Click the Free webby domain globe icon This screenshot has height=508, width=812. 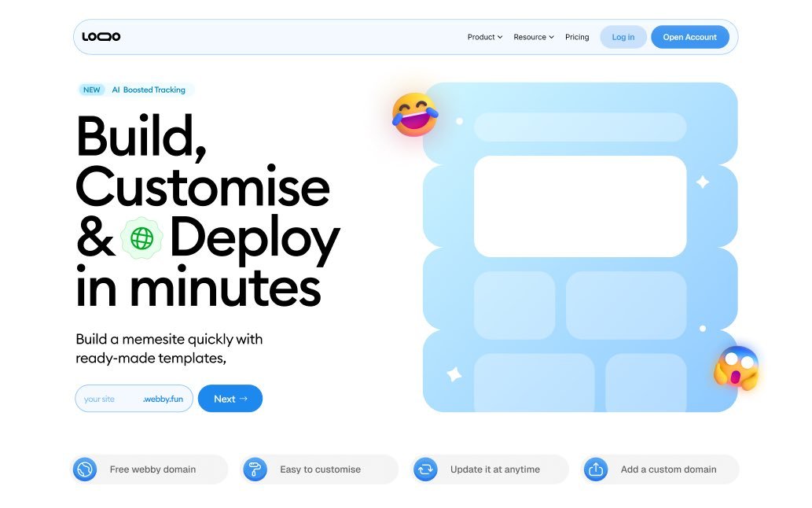85,469
